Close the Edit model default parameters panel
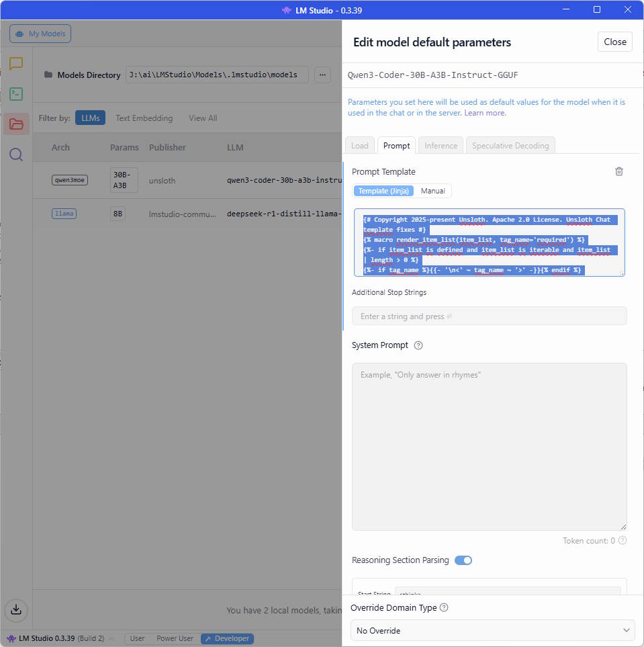The image size is (644, 647). (614, 42)
